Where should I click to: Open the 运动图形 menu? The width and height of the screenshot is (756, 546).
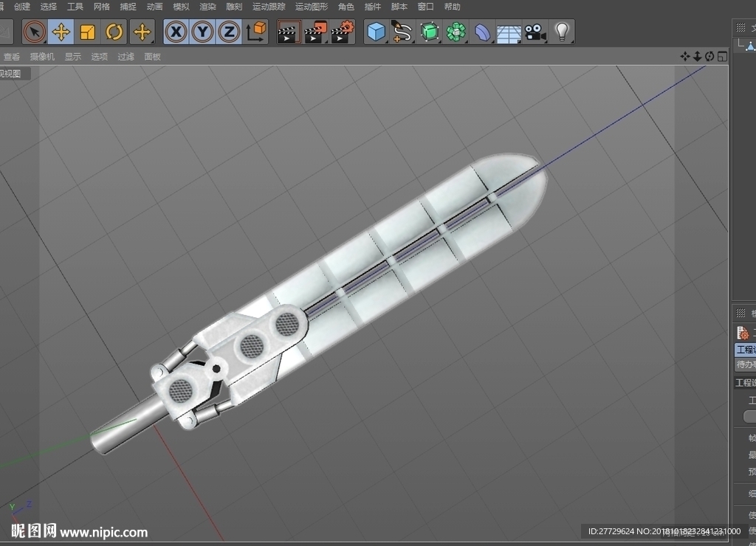312,7
